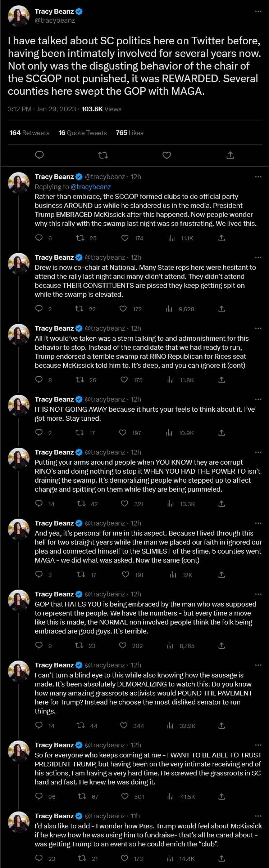Image resolution: width=269 pixels, height=868 pixels.
Task: Reply to the main SCGOP tweet
Action: click(39, 155)
